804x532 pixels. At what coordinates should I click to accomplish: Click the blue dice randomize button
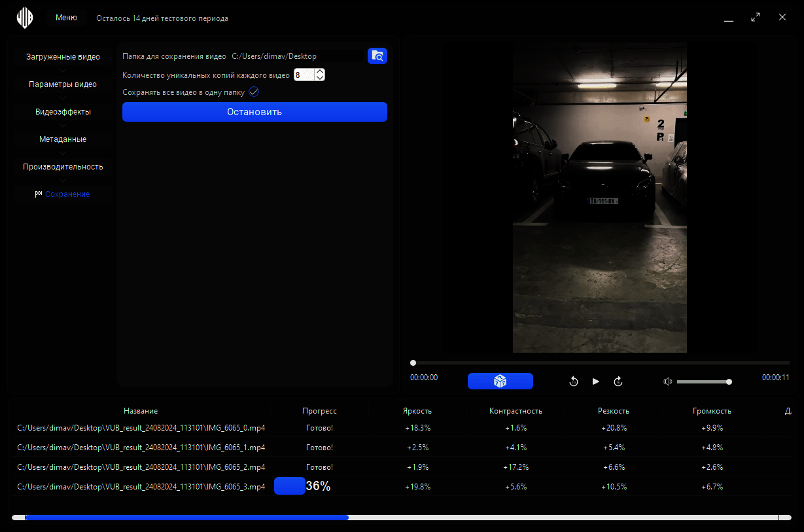(x=500, y=381)
